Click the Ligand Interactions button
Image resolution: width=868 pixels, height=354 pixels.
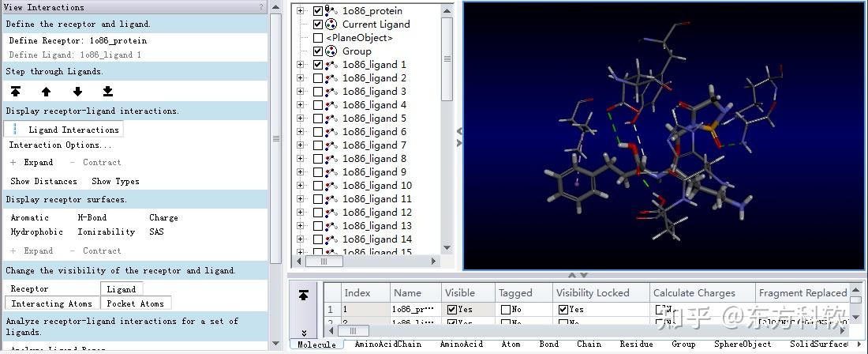point(64,130)
